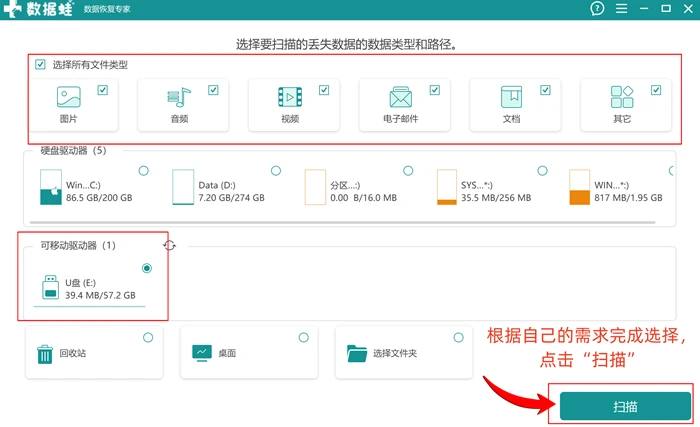Open the hamburger menu in title bar
Screen dimensions: 700x427
coord(621,8)
